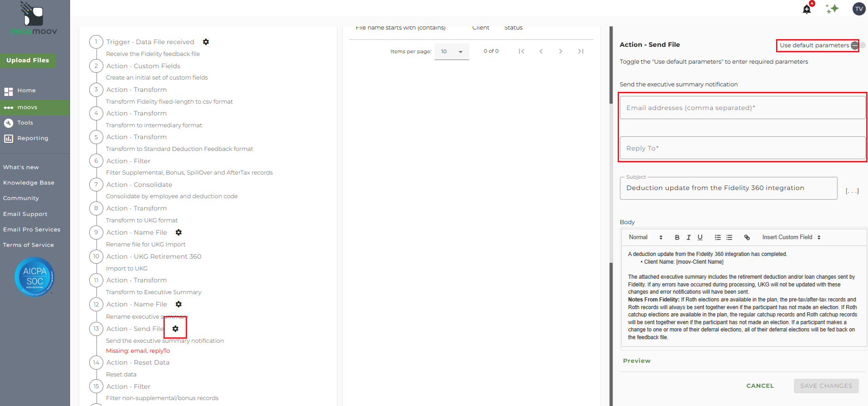868x406 pixels.
Task: Open the TV user avatar menu
Action: pos(859,9)
